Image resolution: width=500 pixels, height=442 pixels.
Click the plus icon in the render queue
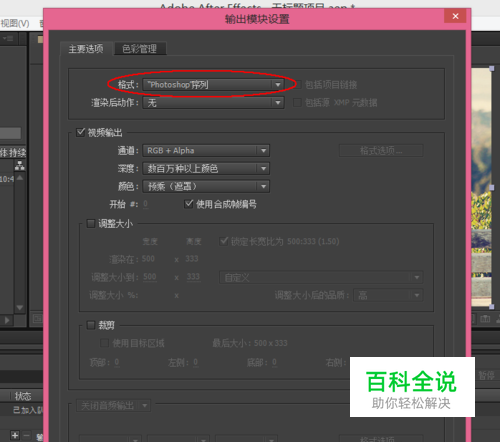click(15, 435)
